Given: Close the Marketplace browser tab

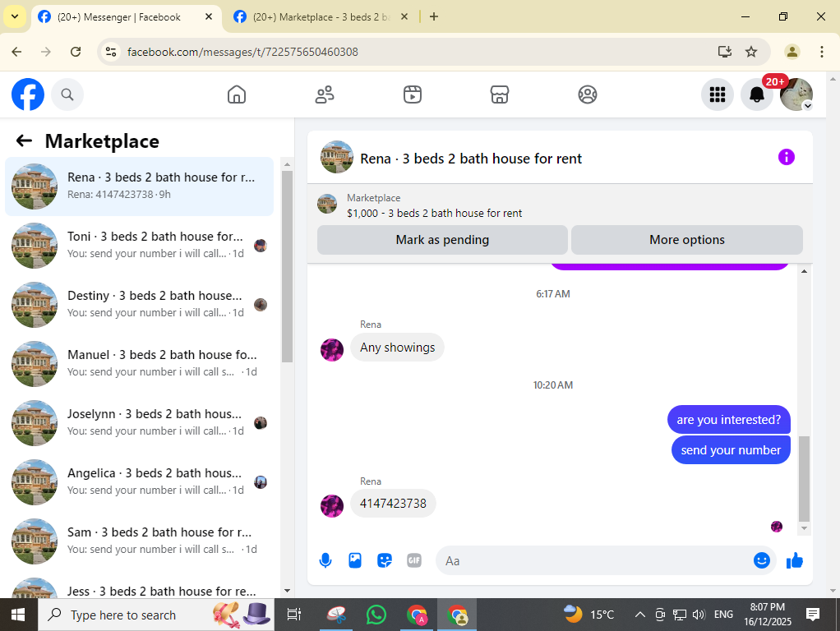Looking at the screenshot, I should click(404, 17).
